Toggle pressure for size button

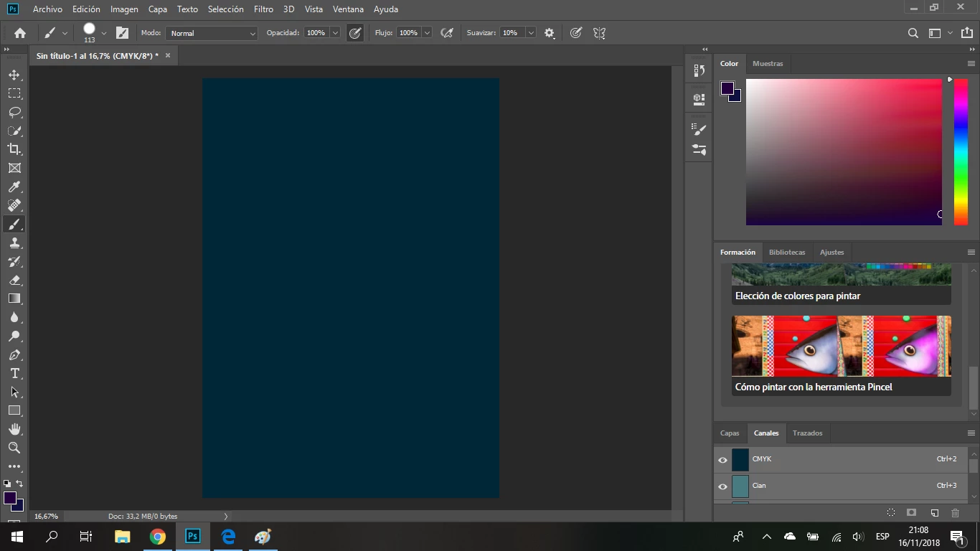point(576,33)
